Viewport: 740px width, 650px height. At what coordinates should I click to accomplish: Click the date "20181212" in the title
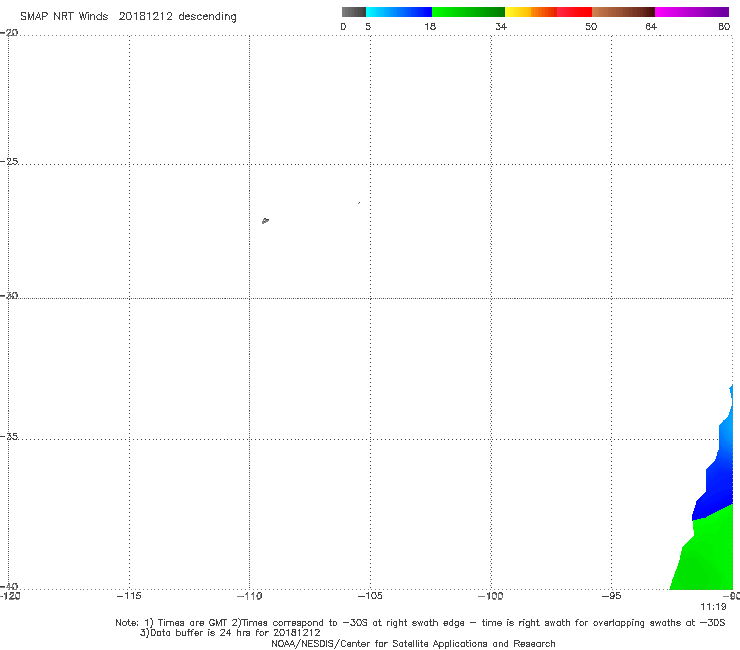point(145,16)
